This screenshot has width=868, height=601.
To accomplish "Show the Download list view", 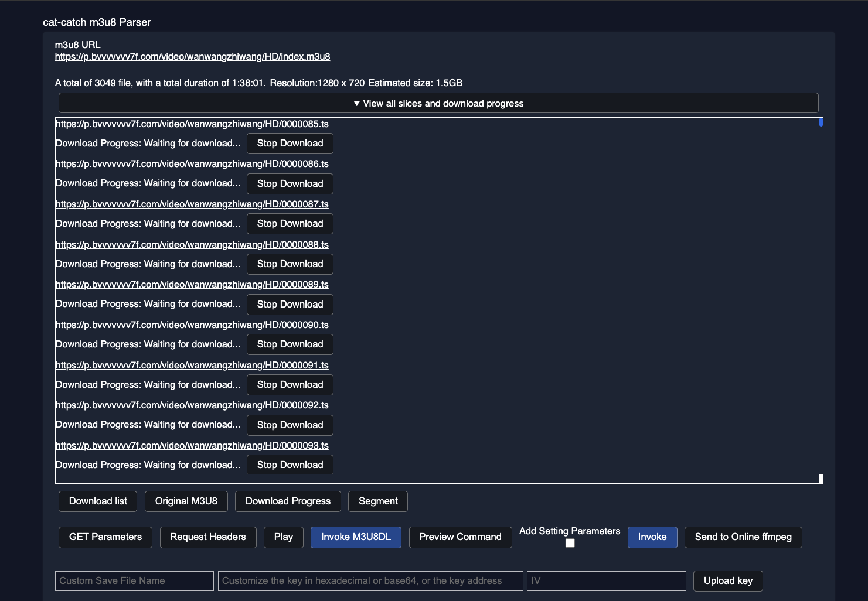I will tap(98, 501).
